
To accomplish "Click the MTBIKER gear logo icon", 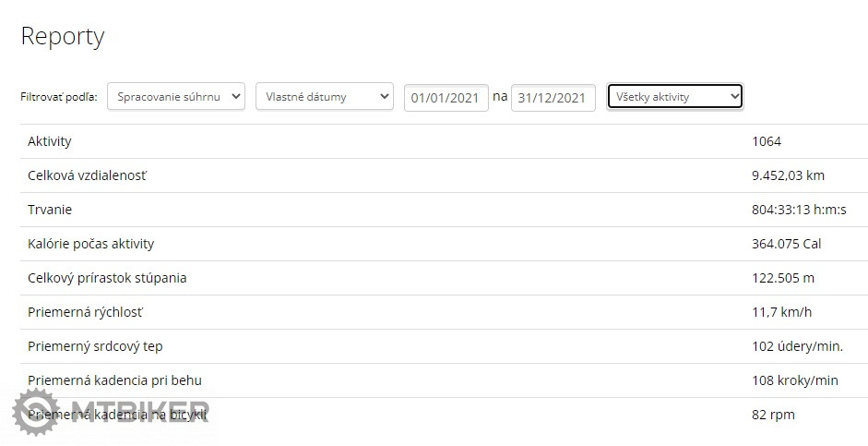I will (x=35, y=412).
